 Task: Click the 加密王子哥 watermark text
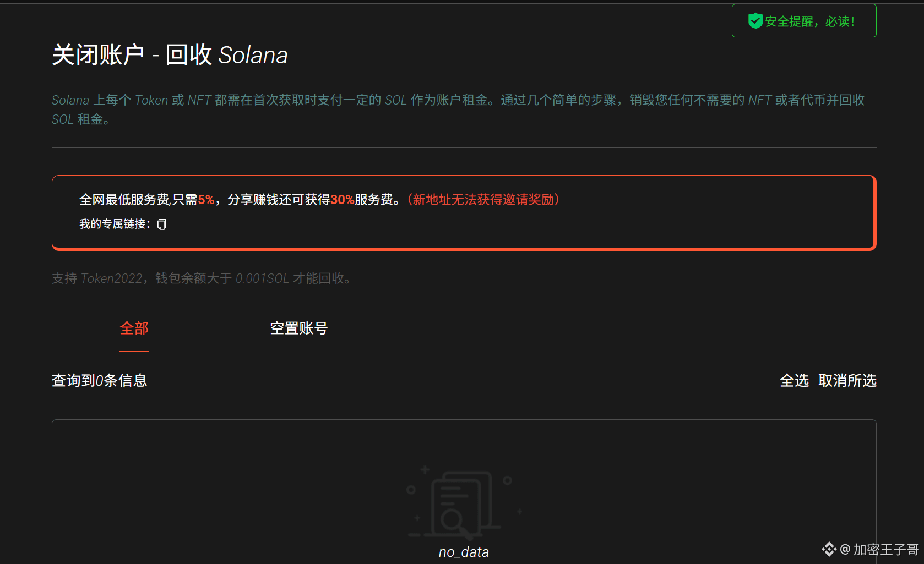tap(885, 549)
